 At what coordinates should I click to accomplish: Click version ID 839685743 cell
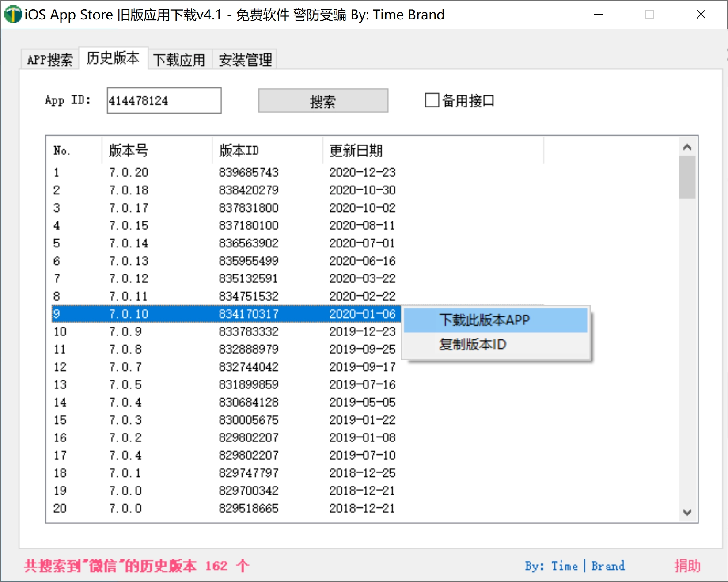[249, 172]
